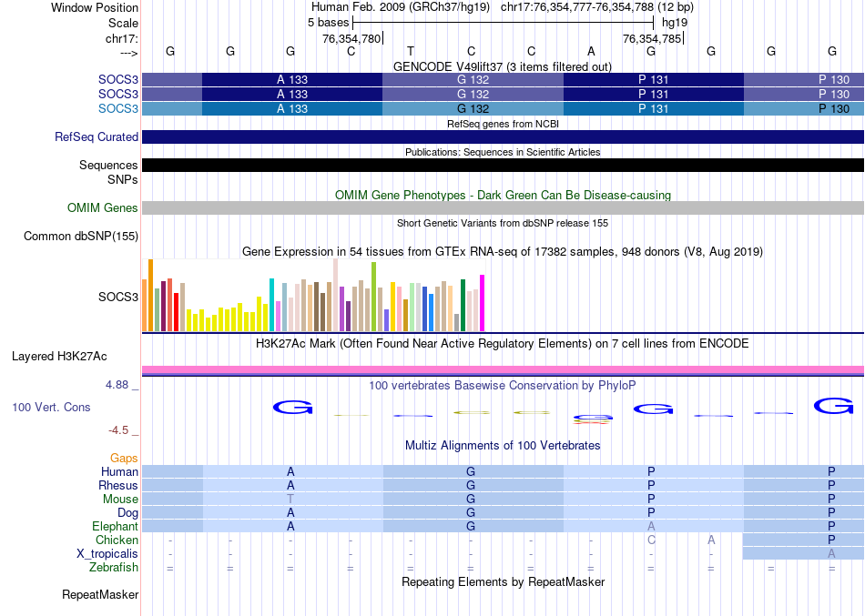Image resolution: width=865 pixels, height=616 pixels.
Task: Click the Chicken species label
Action: pyautogui.click(x=117, y=540)
